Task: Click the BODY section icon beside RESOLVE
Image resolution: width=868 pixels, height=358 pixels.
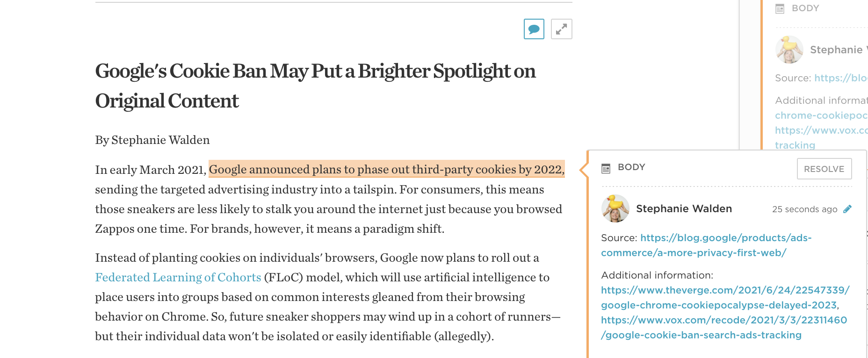Action: coord(606,168)
